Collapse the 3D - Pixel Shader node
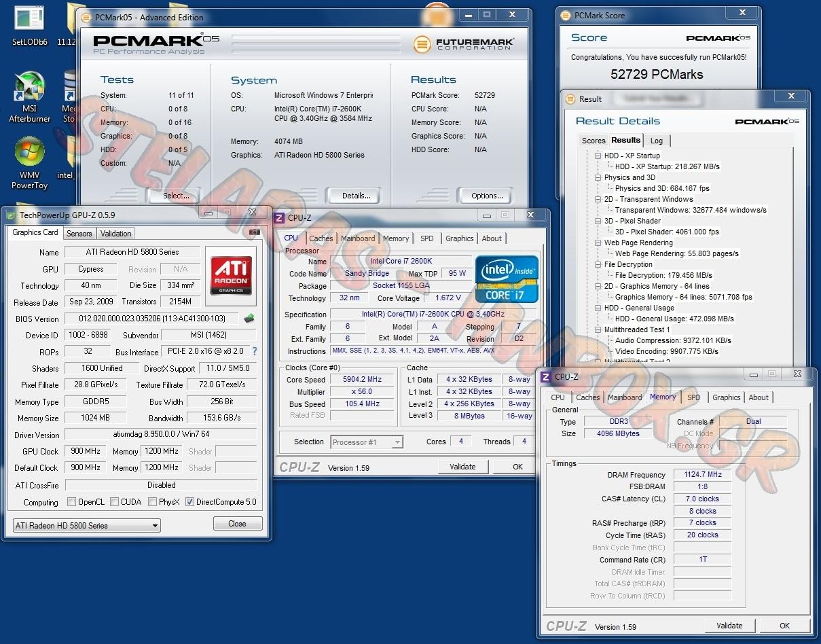This screenshot has height=644, width=821. 598,221
